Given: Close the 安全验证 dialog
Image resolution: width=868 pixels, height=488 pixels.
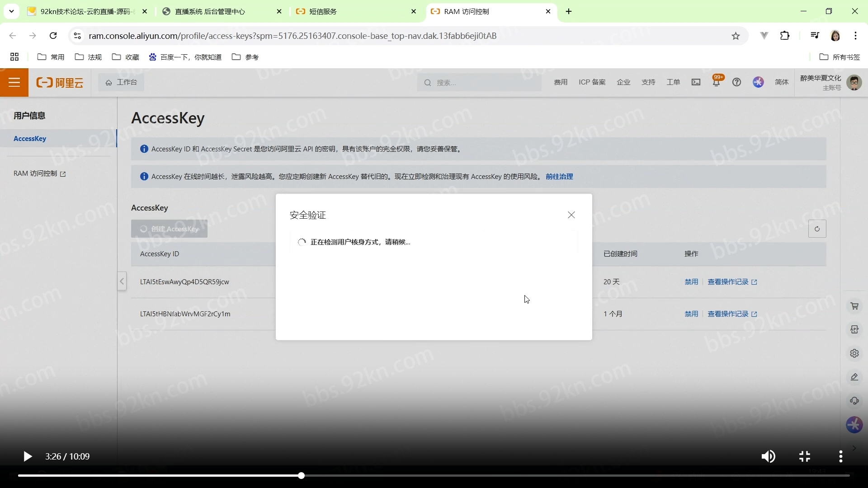Looking at the screenshot, I should click(571, 215).
